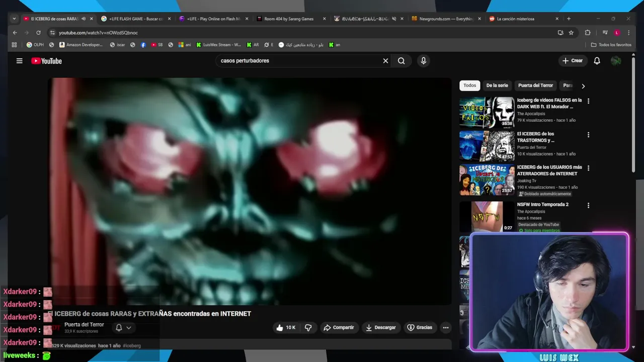The image size is (644, 362).
Task: Open the Puerta del Terror channel name
Action: coord(84,325)
